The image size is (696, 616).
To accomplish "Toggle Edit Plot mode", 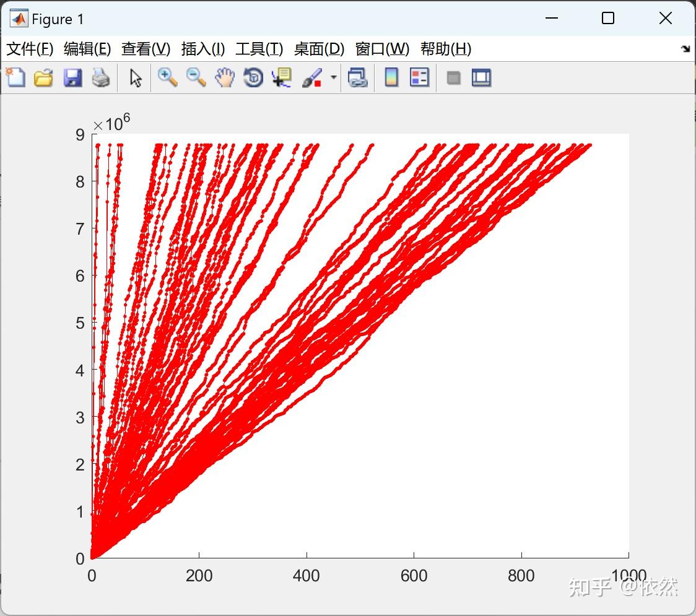I will pos(134,77).
